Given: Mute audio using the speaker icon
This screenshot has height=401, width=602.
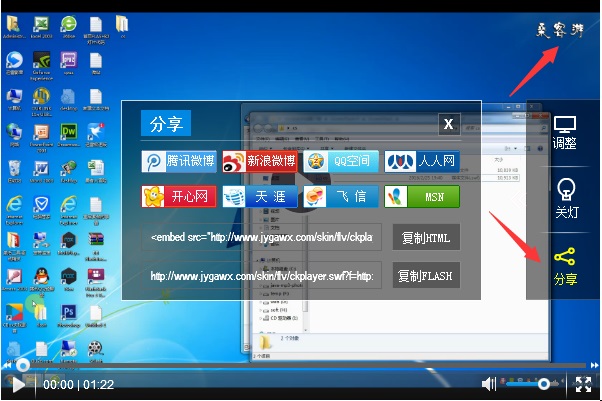Looking at the screenshot, I should coord(489,384).
